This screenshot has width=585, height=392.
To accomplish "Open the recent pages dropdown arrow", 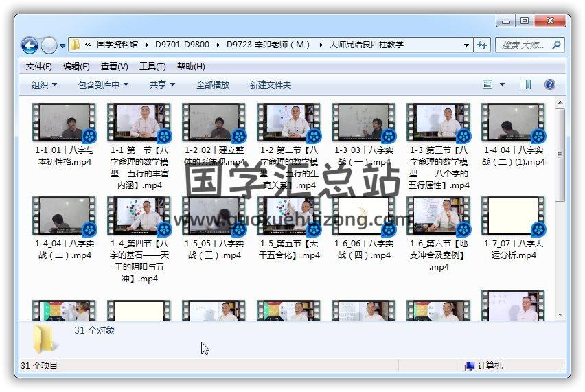I will (x=62, y=46).
